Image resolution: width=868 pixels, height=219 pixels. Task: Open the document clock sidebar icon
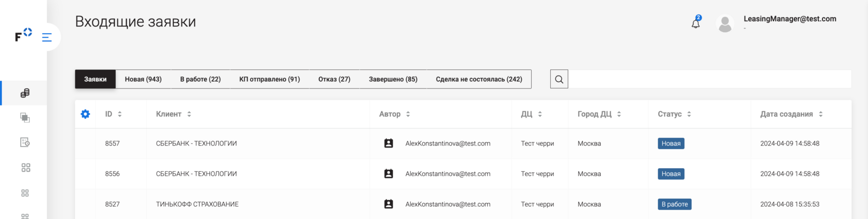(x=25, y=142)
